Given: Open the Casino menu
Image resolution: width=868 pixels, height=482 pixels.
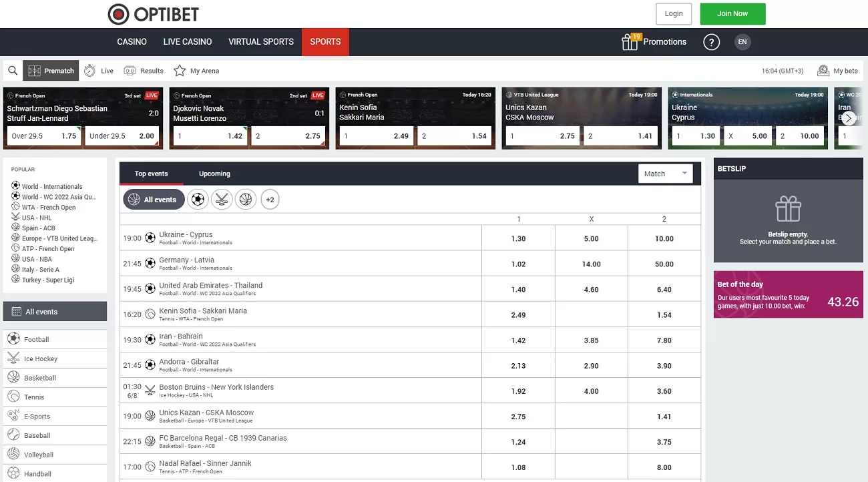Looking at the screenshot, I should pyautogui.click(x=132, y=41).
